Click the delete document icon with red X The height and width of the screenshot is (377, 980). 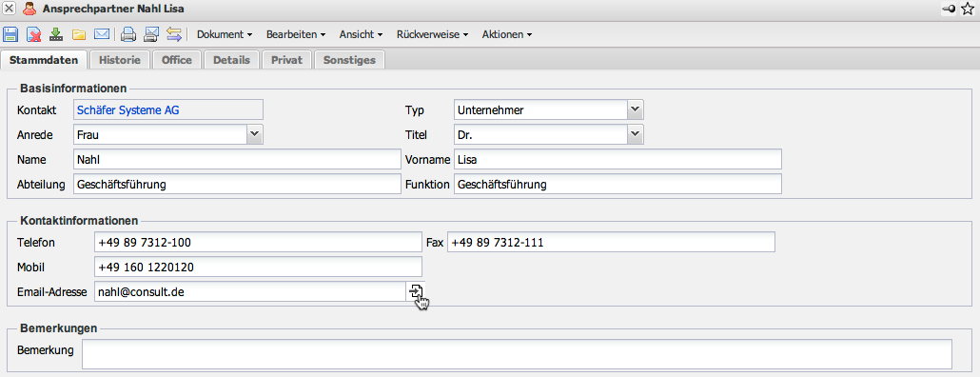click(33, 34)
